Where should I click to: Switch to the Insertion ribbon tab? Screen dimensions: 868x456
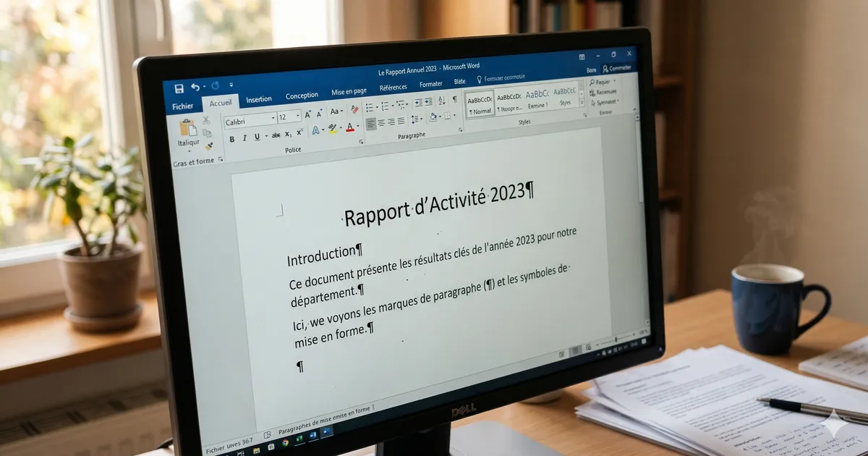point(259,98)
